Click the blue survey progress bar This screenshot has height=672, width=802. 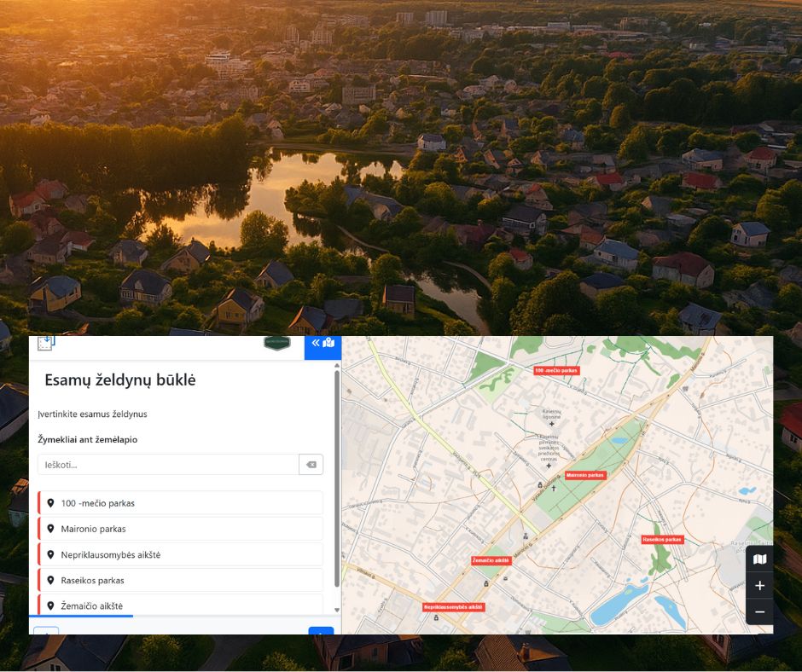[81, 616]
